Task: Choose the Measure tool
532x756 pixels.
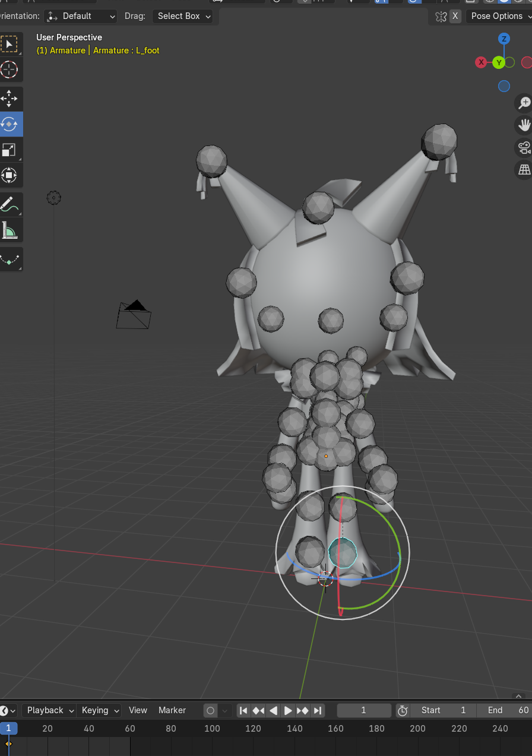Action: click(9, 230)
